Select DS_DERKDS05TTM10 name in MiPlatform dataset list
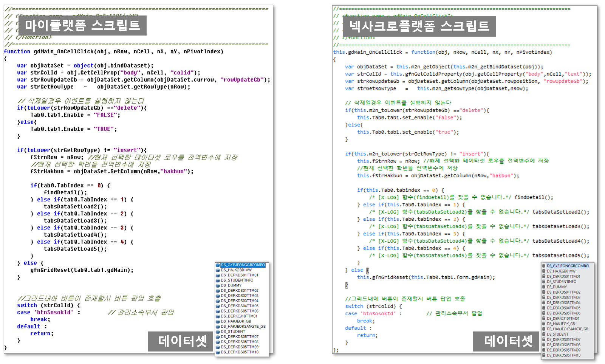 [240, 352]
